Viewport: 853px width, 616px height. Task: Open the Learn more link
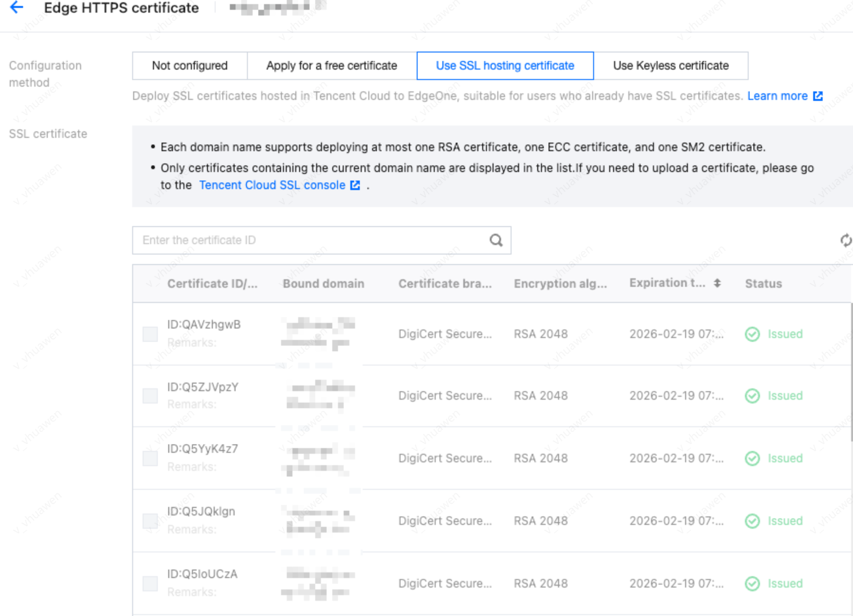(x=777, y=96)
